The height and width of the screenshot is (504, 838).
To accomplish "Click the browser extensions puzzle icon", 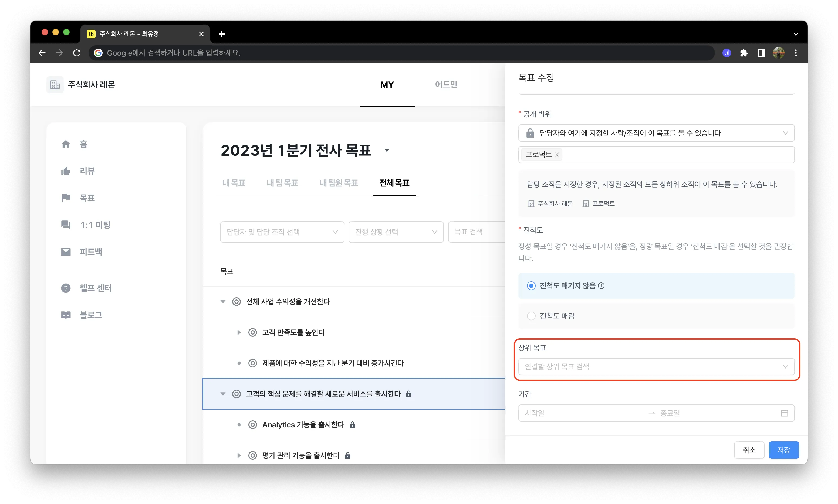I will pos(744,53).
